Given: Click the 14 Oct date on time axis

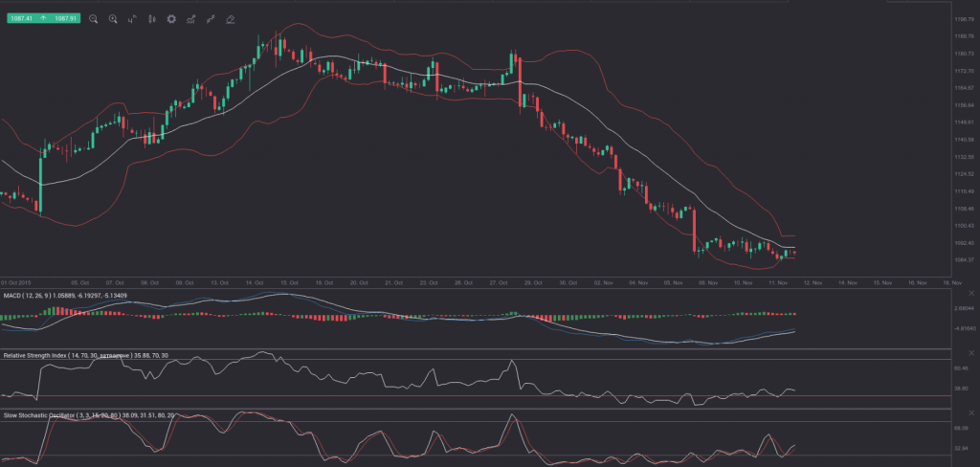Looking at the screenshot, I should tap(254, 283).
